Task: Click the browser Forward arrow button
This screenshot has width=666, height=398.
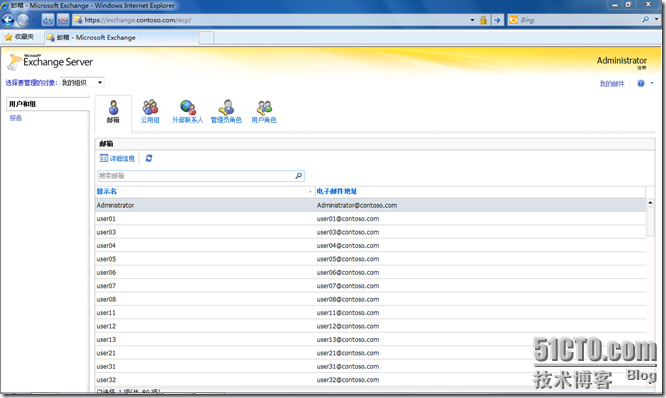Action: click(x=23, y=20)
